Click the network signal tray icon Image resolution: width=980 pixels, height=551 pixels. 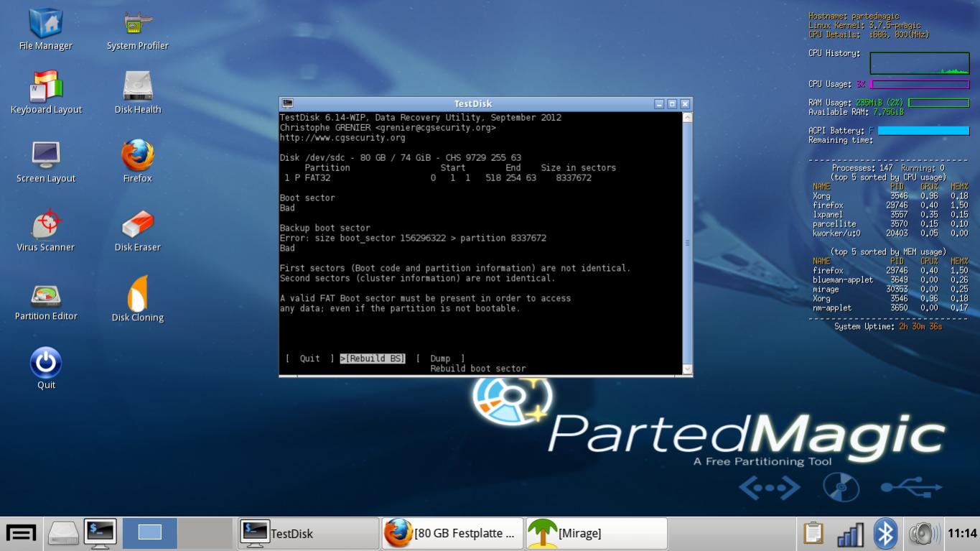[850, 533]
